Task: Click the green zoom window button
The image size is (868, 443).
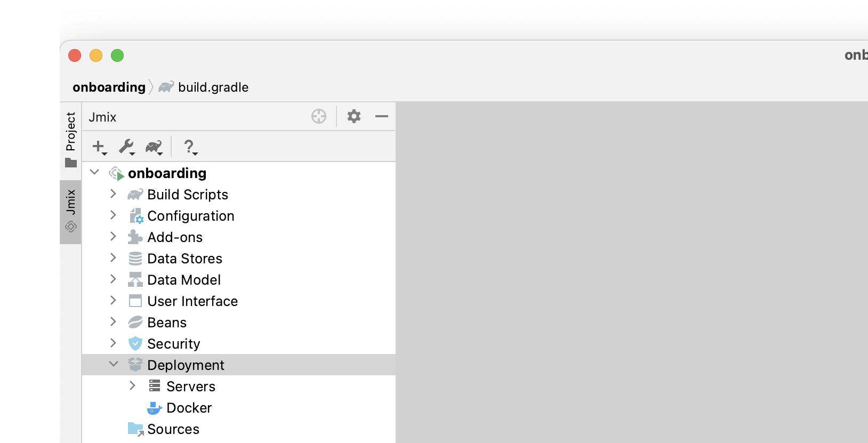Action: pyautogui.click(x=117, y=55)
